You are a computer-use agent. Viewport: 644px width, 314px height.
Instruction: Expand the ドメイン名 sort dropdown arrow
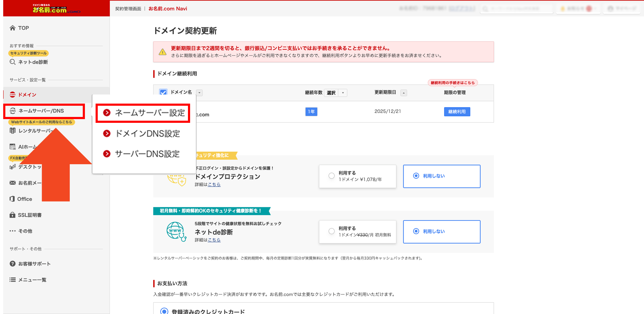[199, 93]
